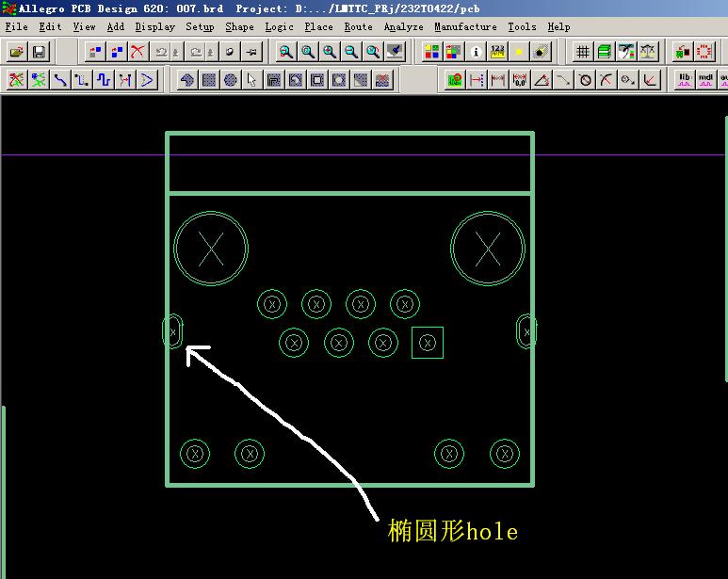Click the Delete Islands red X shape icon
The height and width of the screenshot is (579, 728).
pyautogui.click(x=382, y=80)
